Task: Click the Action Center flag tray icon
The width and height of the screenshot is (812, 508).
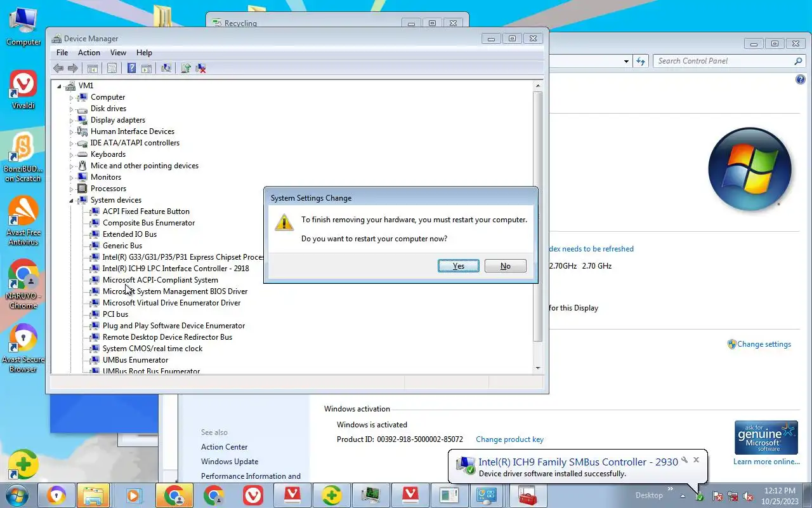Action: pyautogui.click(x=717, y=497)
